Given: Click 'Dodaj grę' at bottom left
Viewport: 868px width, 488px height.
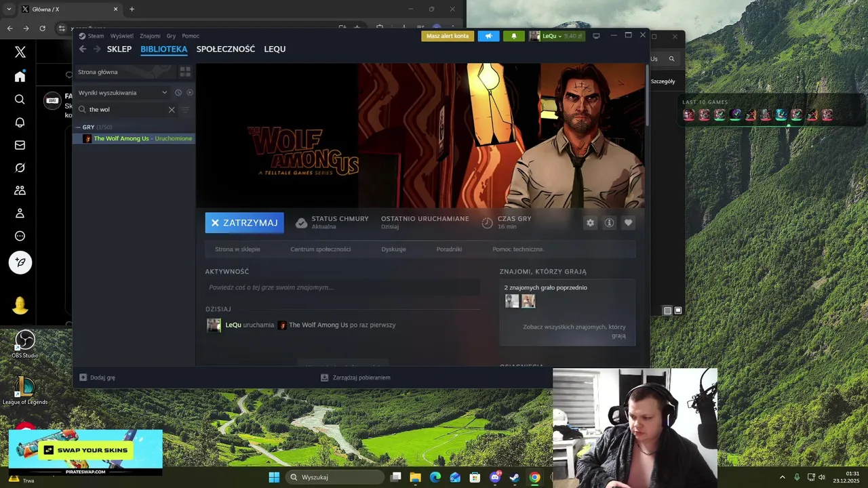Looking at the screenshot, I should [x=97, y=378].
